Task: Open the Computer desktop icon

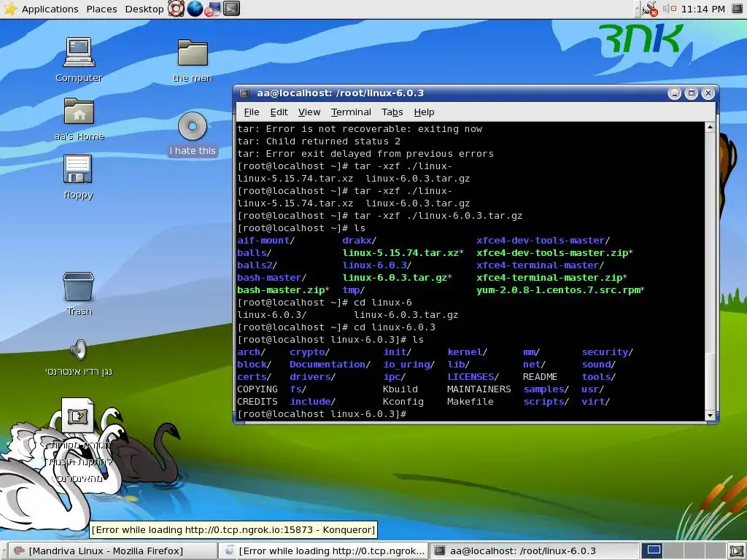Action: (x=79, y=60)
